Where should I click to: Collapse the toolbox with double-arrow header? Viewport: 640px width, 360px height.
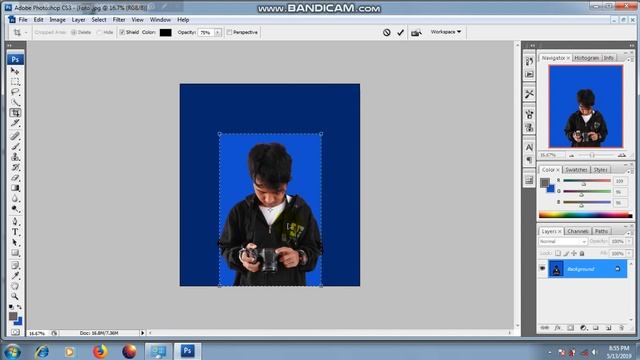pyautogui.click(x=9, y=45)
